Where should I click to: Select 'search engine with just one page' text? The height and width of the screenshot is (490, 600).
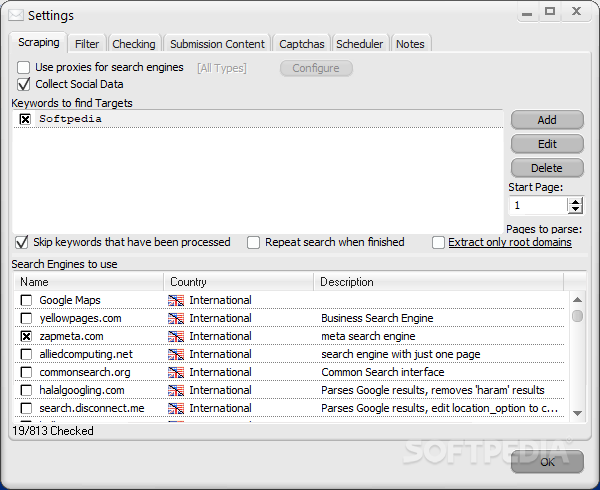click(x=401, y=355)
